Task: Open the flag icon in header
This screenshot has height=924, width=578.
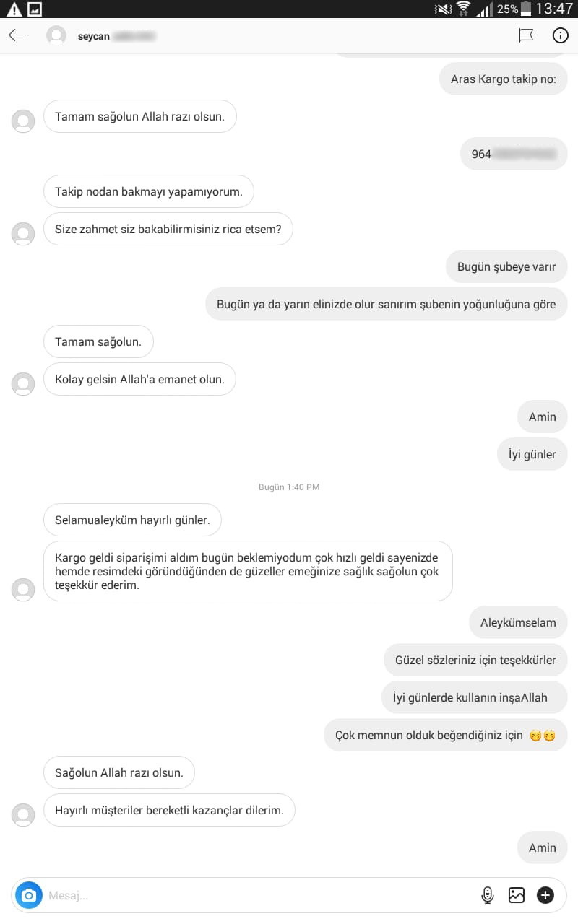Action: click(526, 35)
